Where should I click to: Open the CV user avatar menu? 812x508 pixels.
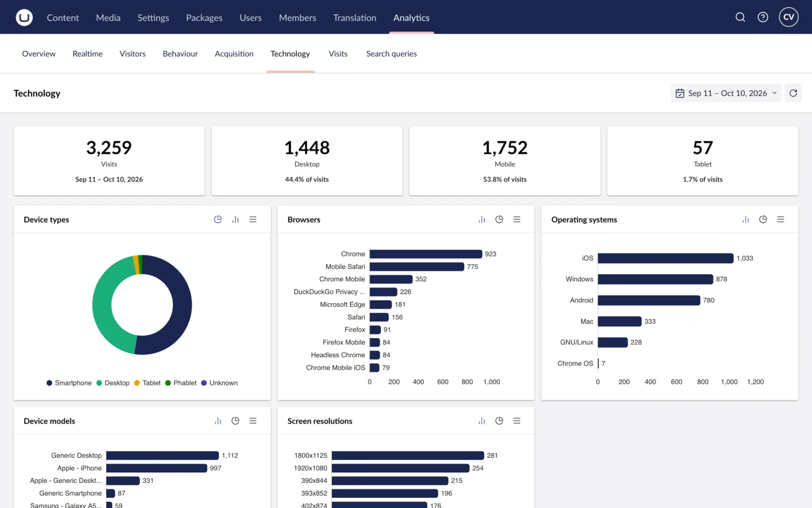(789, 17)
